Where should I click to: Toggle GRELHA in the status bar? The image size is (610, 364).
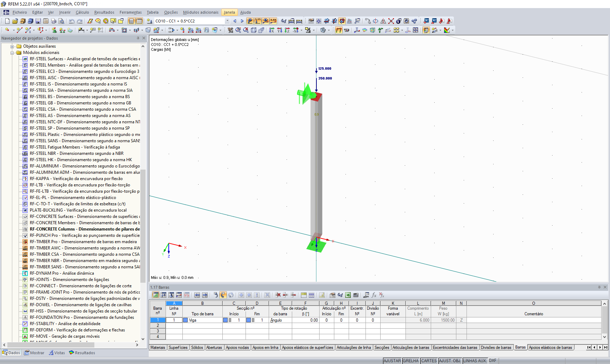click(411, 361)
